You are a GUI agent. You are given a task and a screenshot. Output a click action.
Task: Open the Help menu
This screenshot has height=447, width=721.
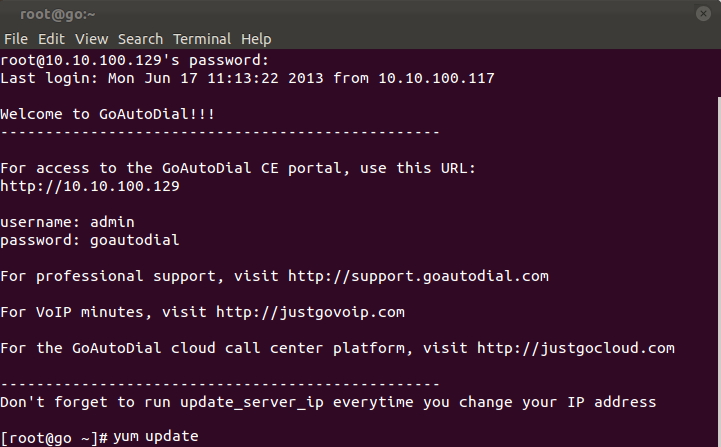(x=256, y=39)
